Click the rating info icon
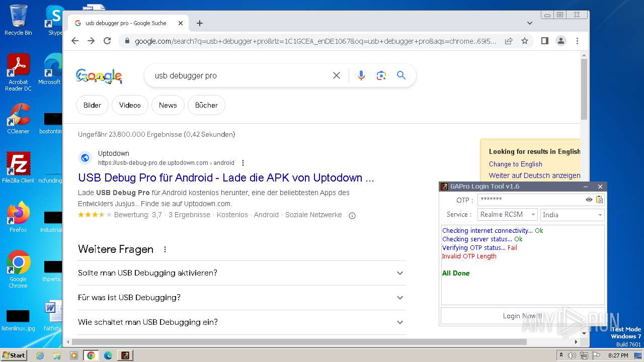This screenshot has width=644, height=362. tap(352, 215)
